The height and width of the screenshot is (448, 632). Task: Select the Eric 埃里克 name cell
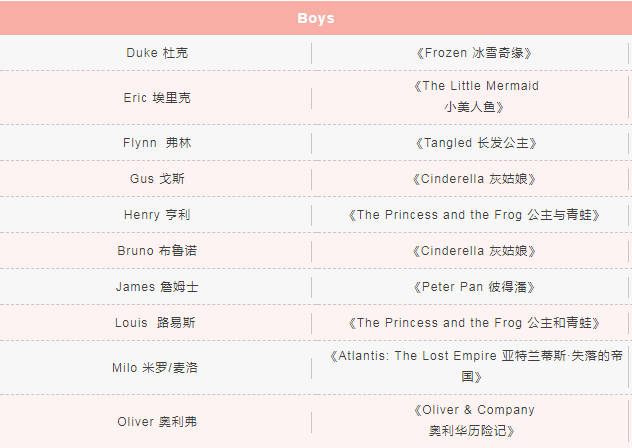pos(156,98)
